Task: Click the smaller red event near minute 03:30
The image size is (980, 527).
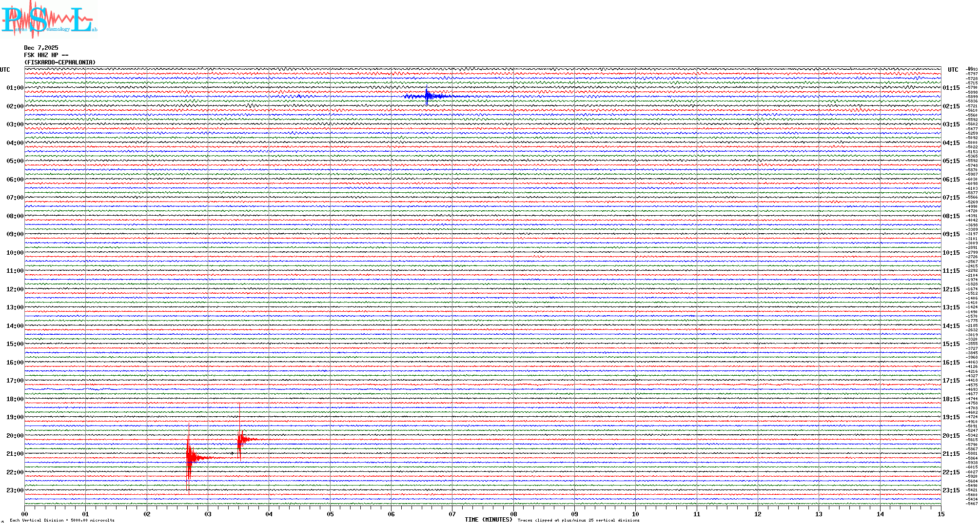Action: 240,440
